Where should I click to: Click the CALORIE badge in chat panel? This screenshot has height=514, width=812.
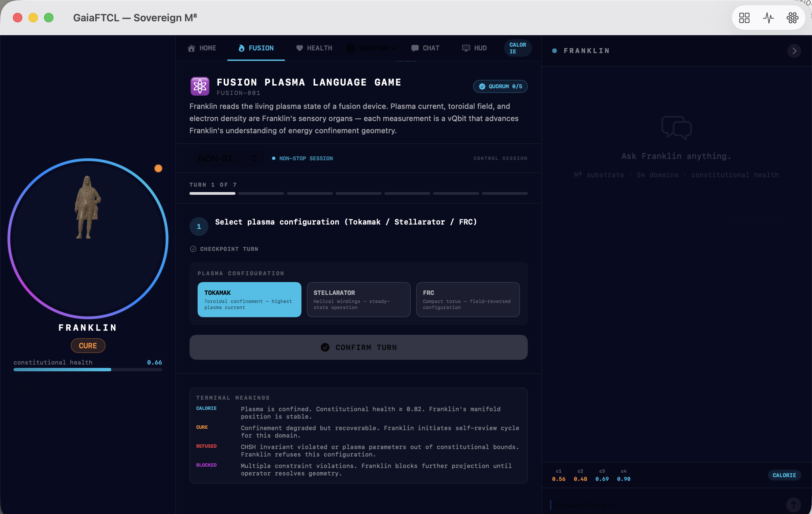[784, 475]
